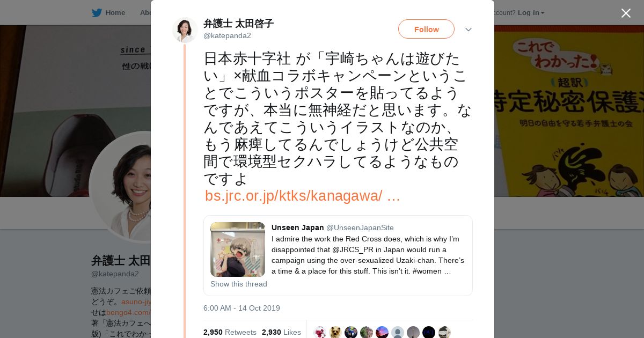Click the bear-face liker avatar
This screenshot has width=644, height=338.
tap(335, 332)
